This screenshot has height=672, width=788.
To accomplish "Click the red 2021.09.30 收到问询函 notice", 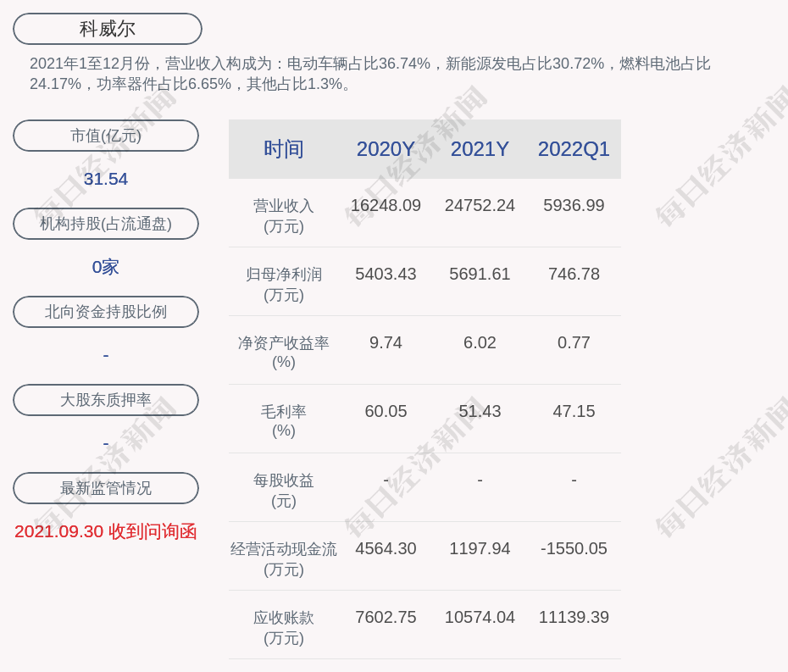I will point(106,531).
